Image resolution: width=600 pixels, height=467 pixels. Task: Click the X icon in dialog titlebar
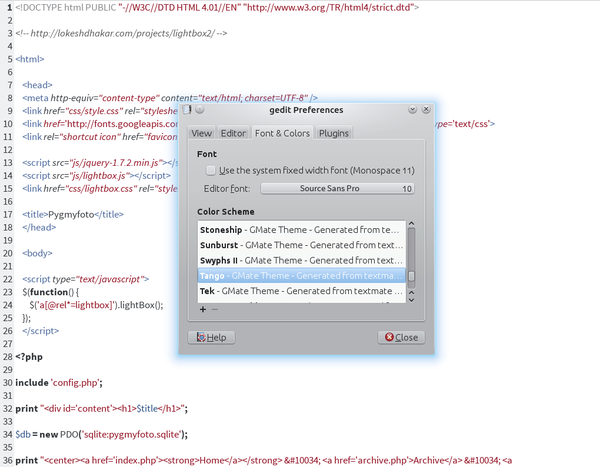tap(426, 109)
